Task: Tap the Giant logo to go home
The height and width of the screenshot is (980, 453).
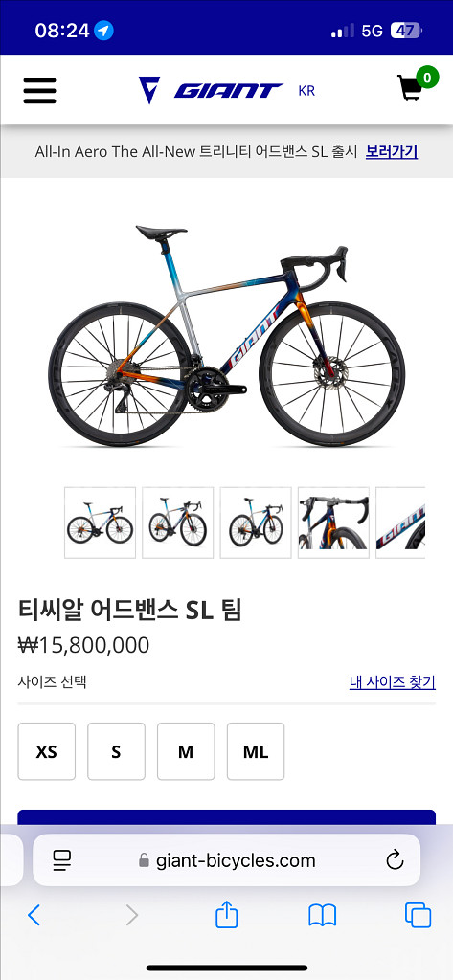Action: 211,91
